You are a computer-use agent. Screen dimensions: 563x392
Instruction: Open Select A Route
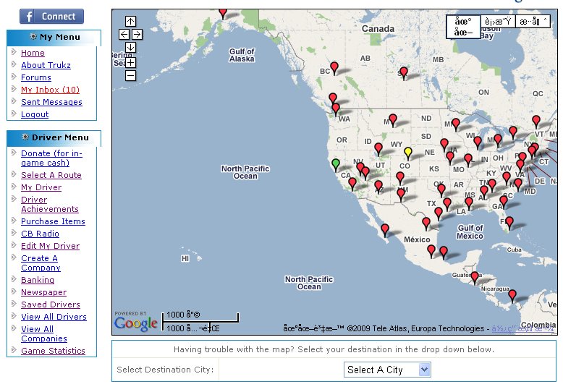click(51, 175)
